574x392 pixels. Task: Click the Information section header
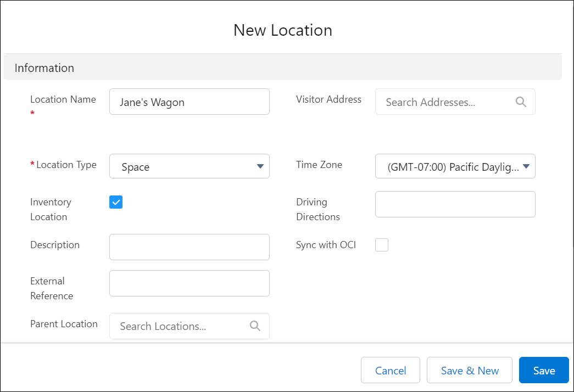pos(283,68)
